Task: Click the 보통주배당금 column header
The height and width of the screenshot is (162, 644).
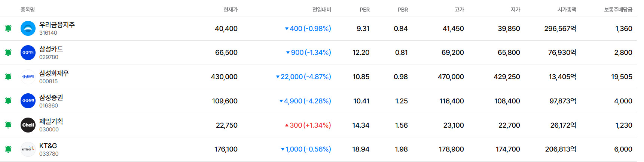Action: (x=618, y=10)
